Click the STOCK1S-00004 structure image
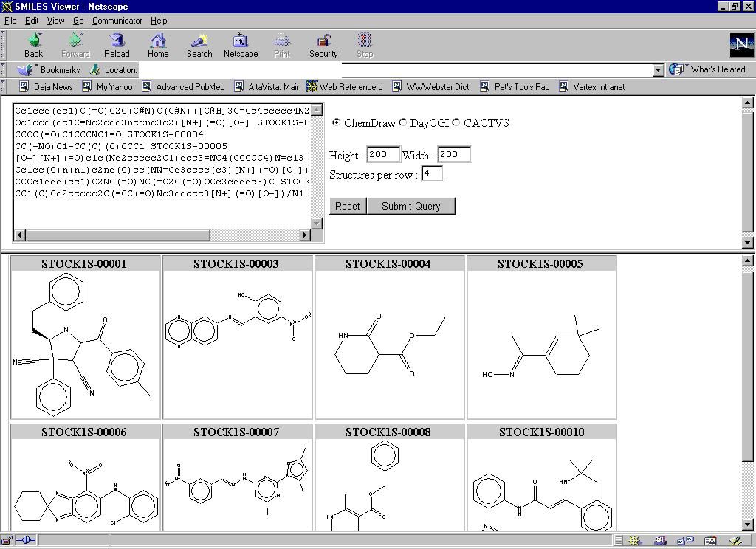The image size is (756, 549). pyautogui.click(x=390, y=345)
